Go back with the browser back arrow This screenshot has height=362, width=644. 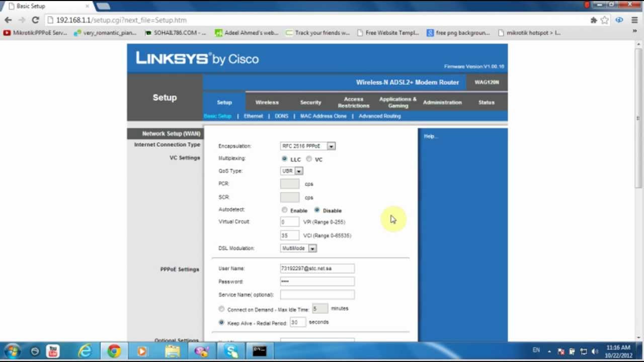[8, 20]
